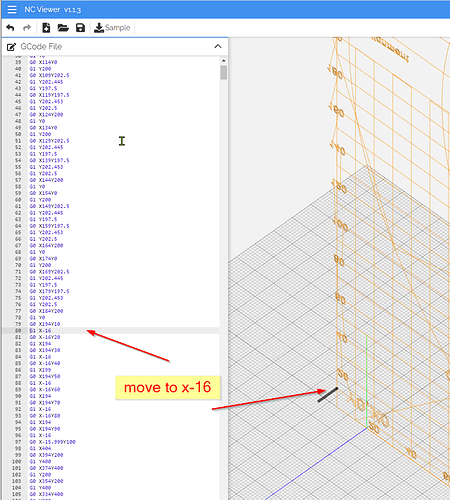This screenshot has height=500, width=450.
Task: Create a new GCode file
Action: pos(46,28)
